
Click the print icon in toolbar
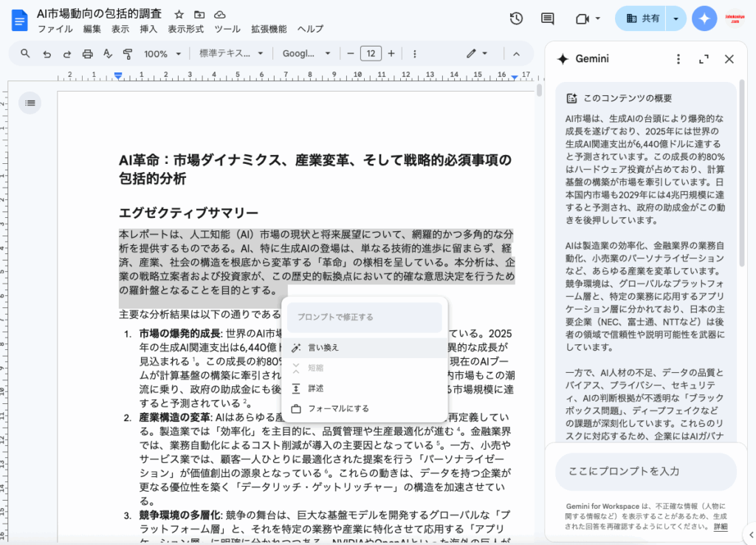click(x=88, y=53)
